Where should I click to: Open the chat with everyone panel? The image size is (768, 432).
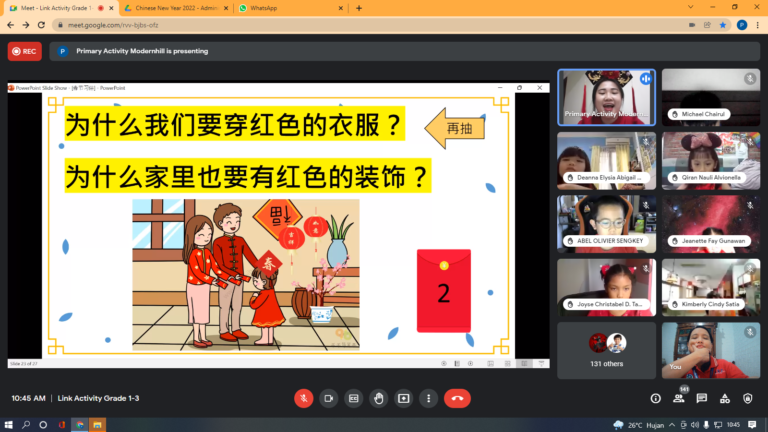703,398
